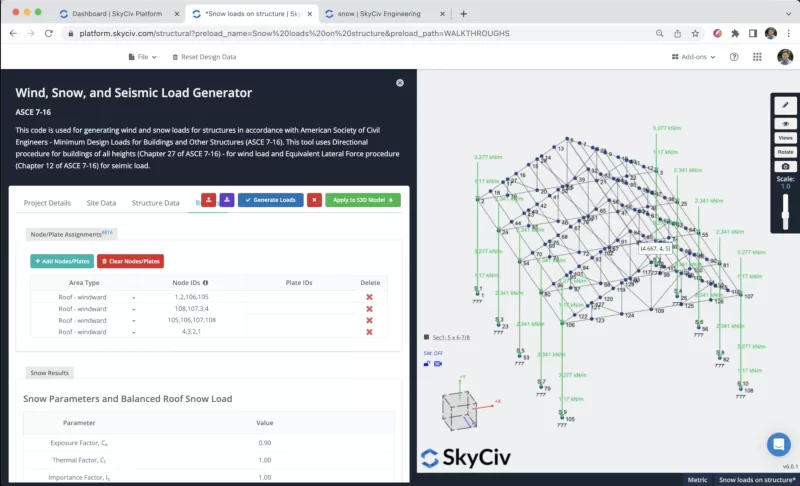Open the browser extensions puzzle icon
This screenshot has width=800, height=486.
coord(735,33)
